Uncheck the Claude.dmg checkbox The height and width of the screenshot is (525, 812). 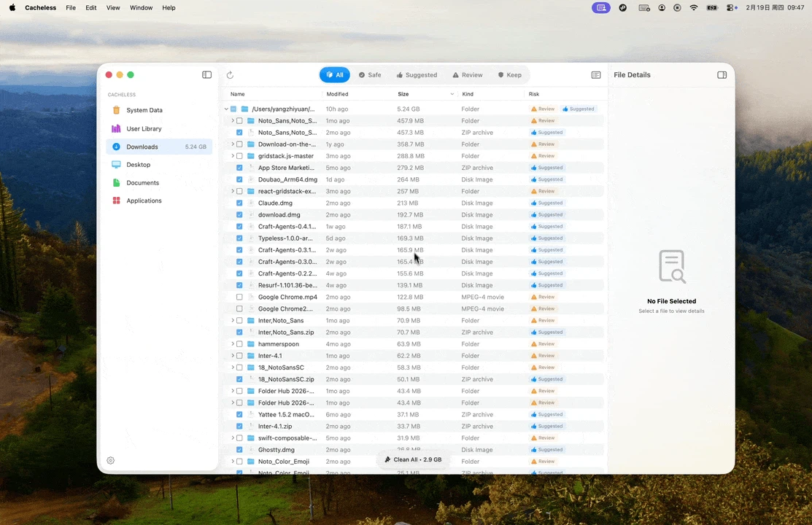[239, 203]
